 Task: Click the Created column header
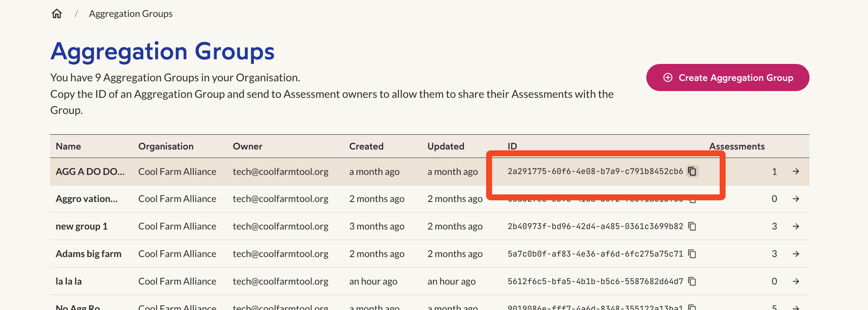pyautogui.click(x=366, y=146)
